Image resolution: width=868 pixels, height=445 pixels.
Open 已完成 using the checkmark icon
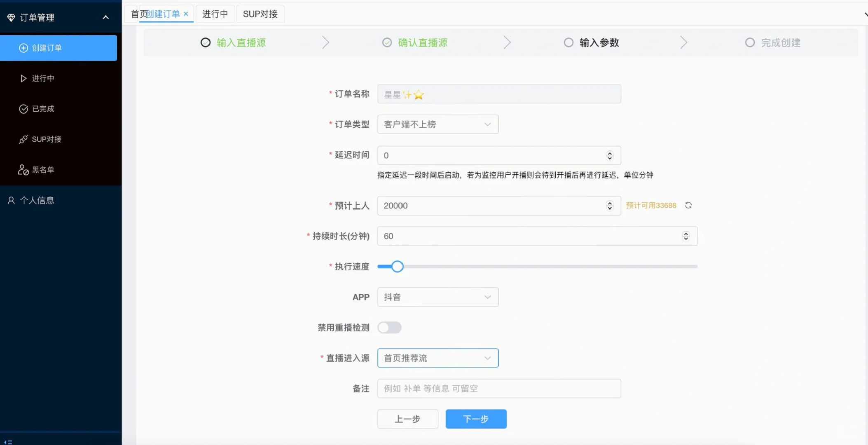point(23,108)
